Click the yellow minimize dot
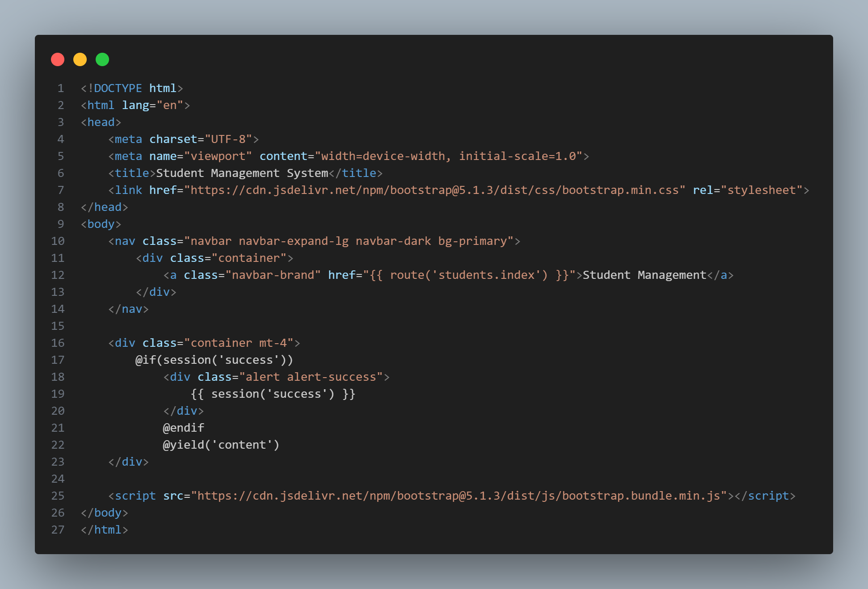The width and height of the screenshot is (868, 589). [80, 59]
